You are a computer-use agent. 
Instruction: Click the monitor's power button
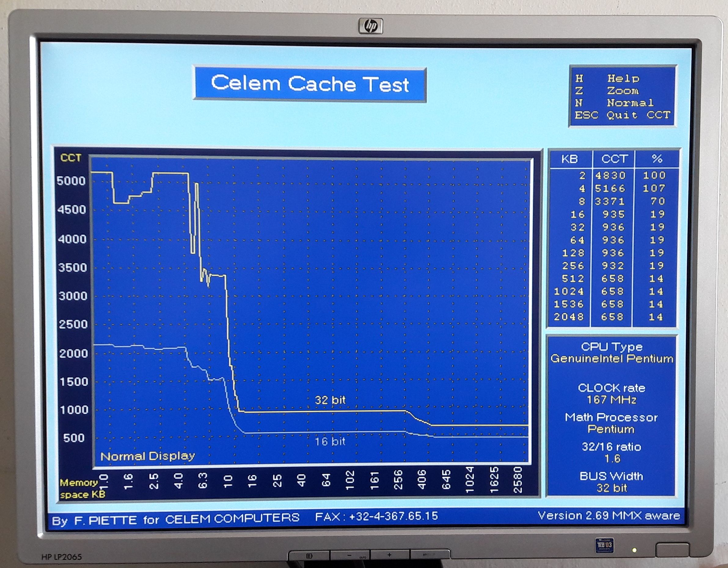click(672, 550)
